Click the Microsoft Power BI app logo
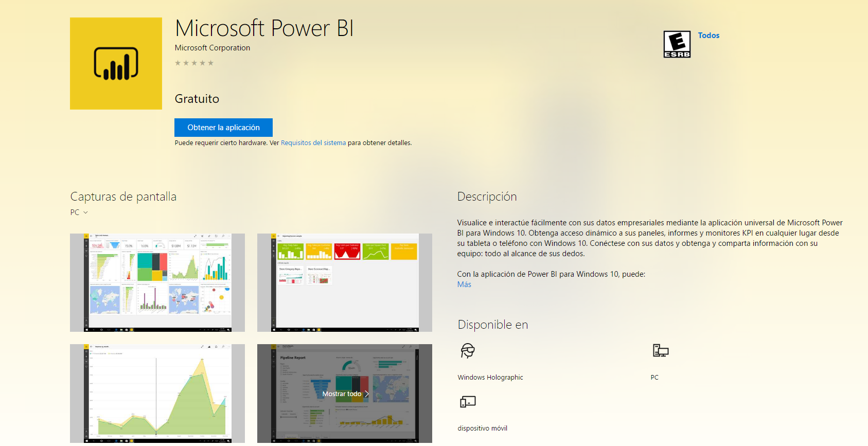This screenshot has width=868, height=446. 116,63
